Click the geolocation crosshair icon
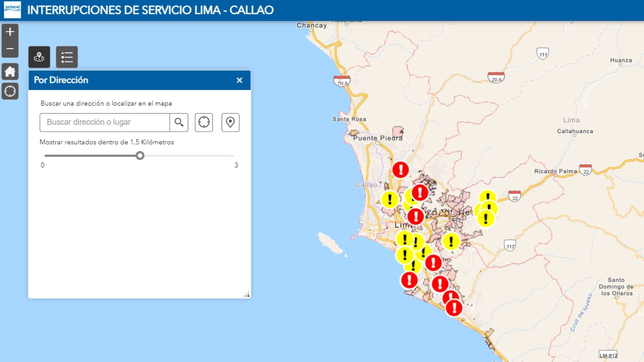 point(204,122)
